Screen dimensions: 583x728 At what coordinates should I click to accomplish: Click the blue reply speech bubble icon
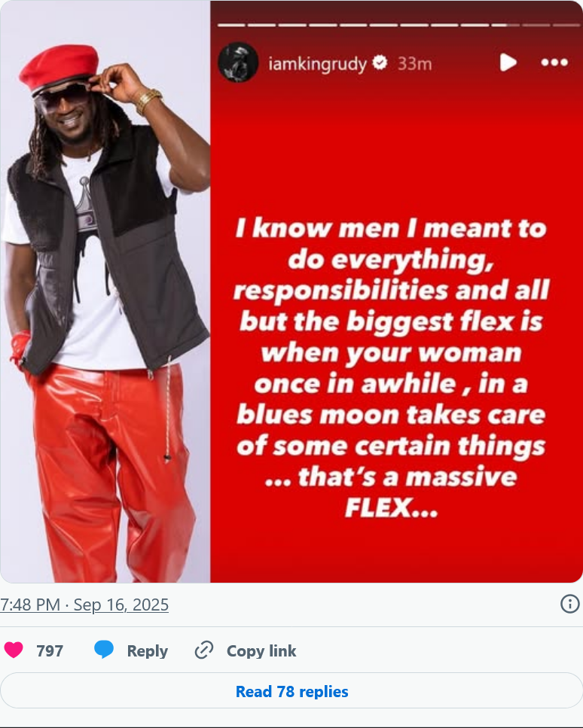point(104,649)
